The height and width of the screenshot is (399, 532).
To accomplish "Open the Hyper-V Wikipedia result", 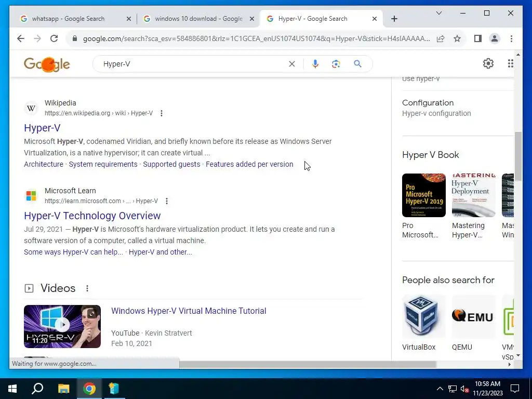I will 42,128.
